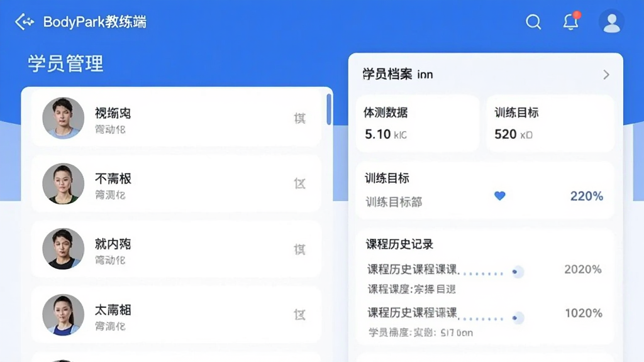Select student name 不需根
This screenshot has height=362, width=644.
113,178
